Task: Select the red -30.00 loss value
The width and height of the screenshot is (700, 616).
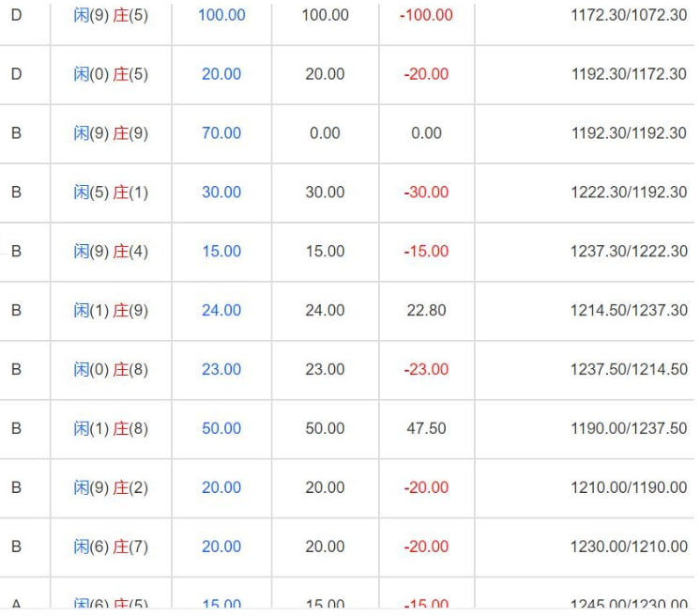Action: pos(426,192)
